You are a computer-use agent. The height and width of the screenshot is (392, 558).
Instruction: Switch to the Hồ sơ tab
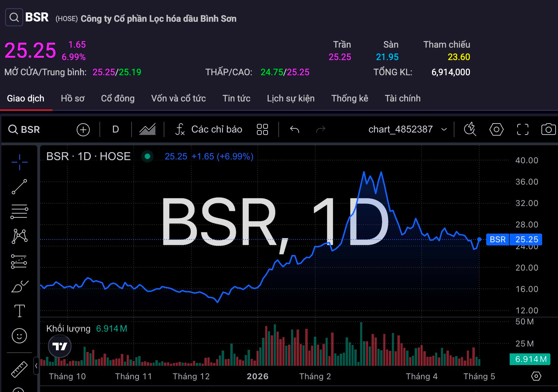(73, 98)
